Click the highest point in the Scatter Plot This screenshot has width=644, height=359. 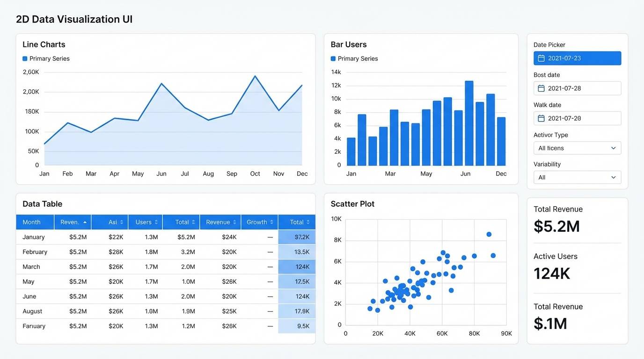[x=489, y=234]
